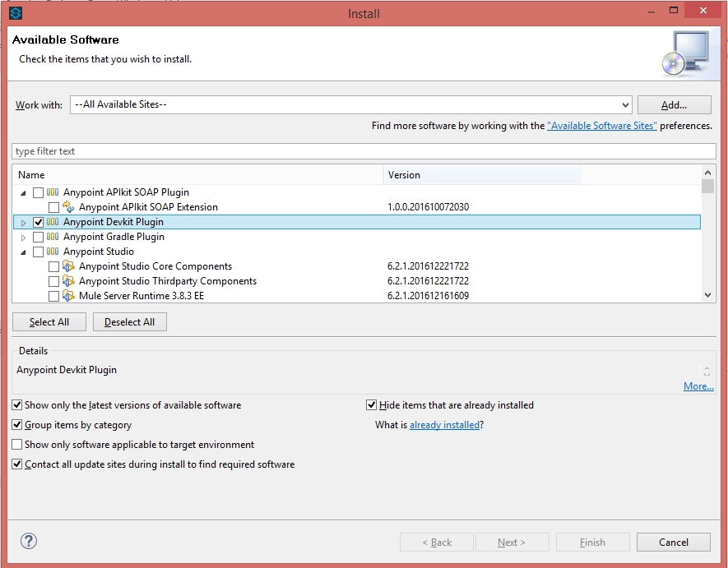Open the 'Work with' sites dropdown

(624, 105)
